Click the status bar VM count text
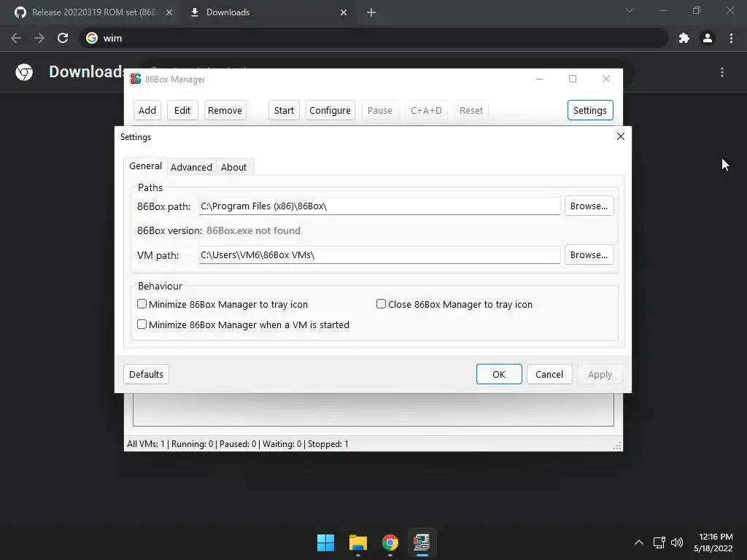Viewport: 747px width, 560px height. click(238, 444)
